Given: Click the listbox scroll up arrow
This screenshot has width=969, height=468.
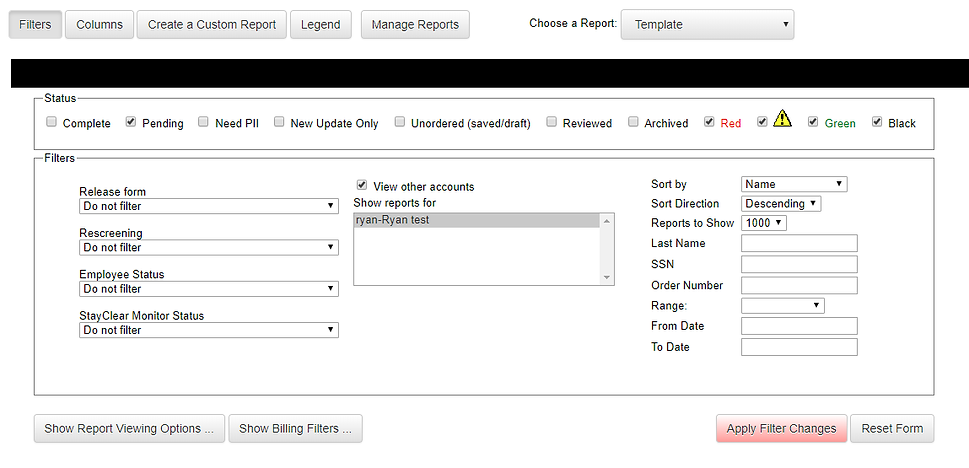Looking at the screenshot, I should (606, 221).
